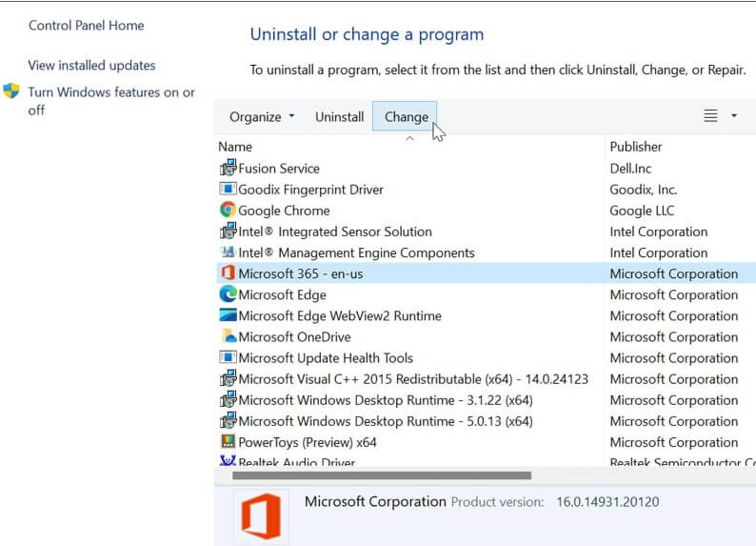Image resolution: width=756 pixels, height=546 pixels.
Task: Click the Visual C++ 2015 Redistributable icon
Action: 229,378
